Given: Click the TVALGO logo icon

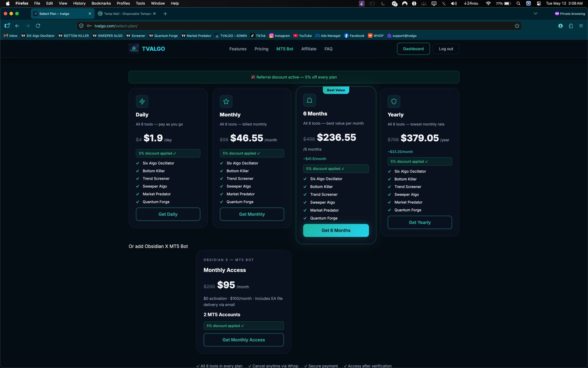Looking at the screenshot, I should point(134,49).
